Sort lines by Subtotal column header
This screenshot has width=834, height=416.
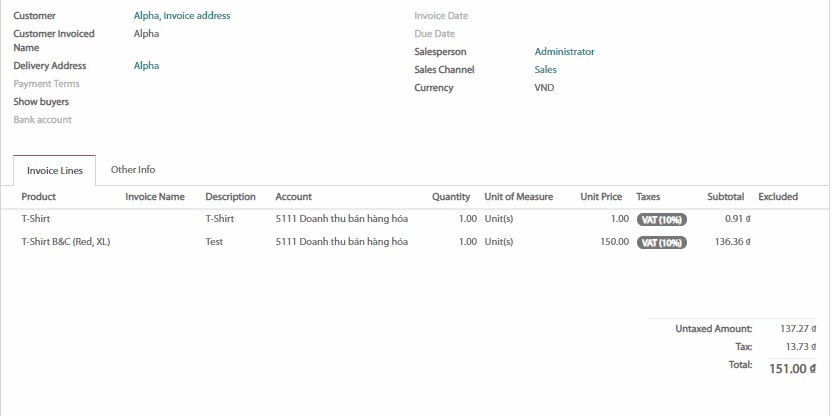tap(725, 197)
